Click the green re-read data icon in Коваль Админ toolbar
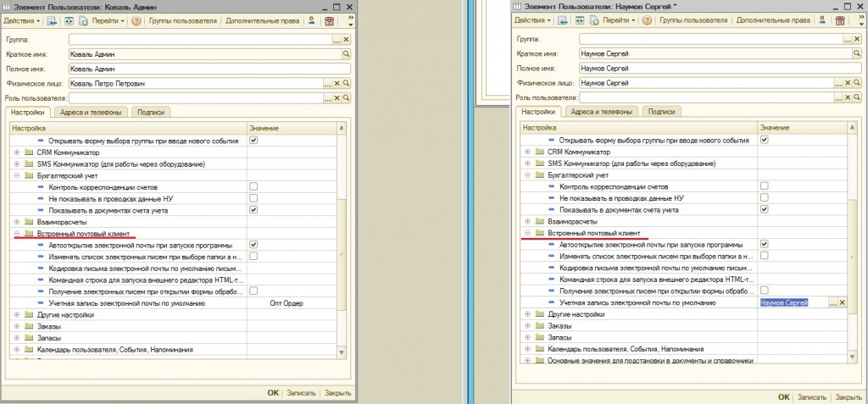 pos(69,21)
